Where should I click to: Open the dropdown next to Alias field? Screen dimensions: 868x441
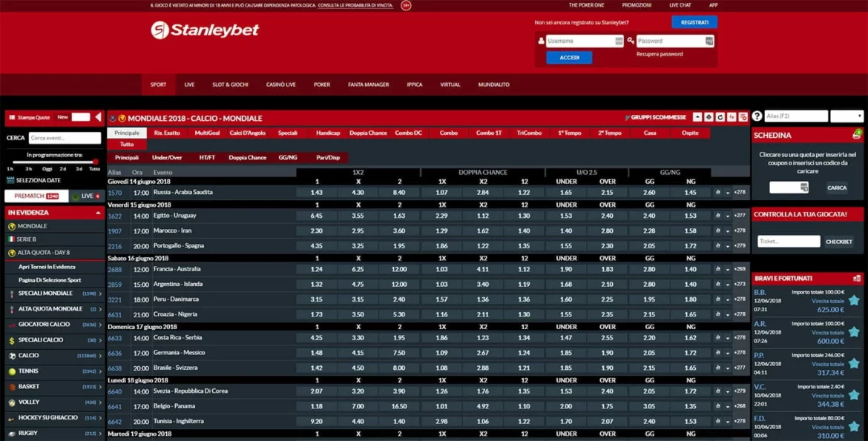(846, 116)
